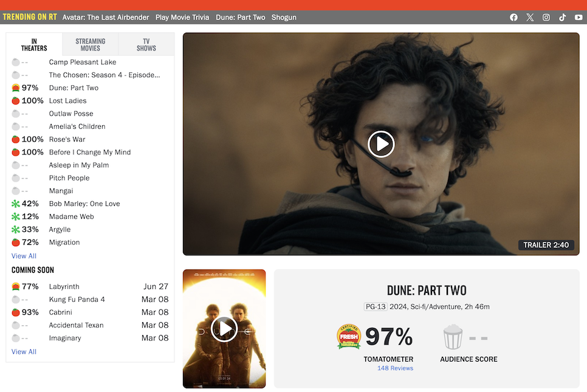Click the splat icon next to Madame Web
The image size is (587, 392).
click(x=15, y=216)
